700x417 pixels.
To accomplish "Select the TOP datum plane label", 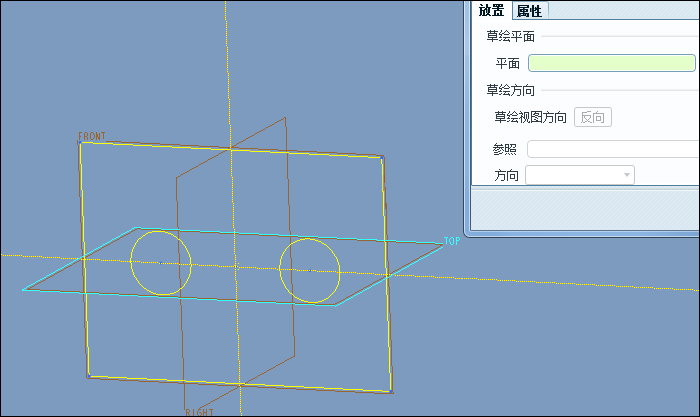I will click(x=452, y=241).
